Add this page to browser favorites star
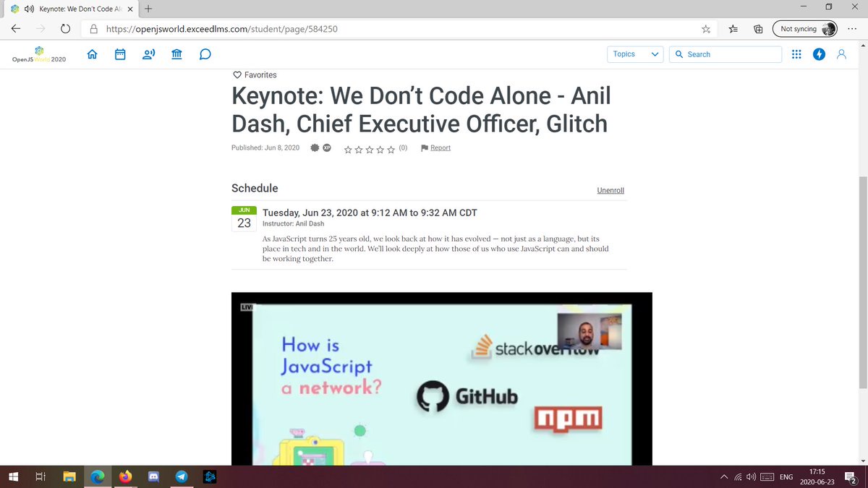 pos(706,29)
